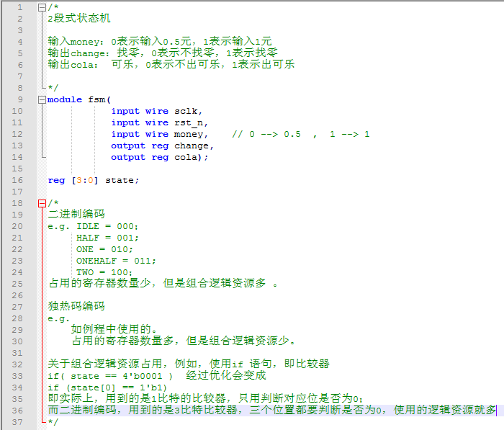Click the 'change,' output port name

click(194, 145)
